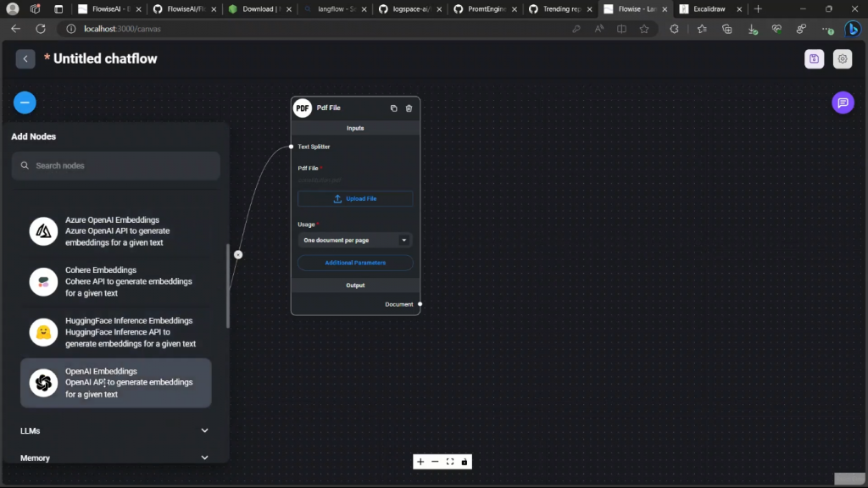Switch to the Excalidraw browser tab
Viewport: 868px width, 488px height.
click(711, 8)
